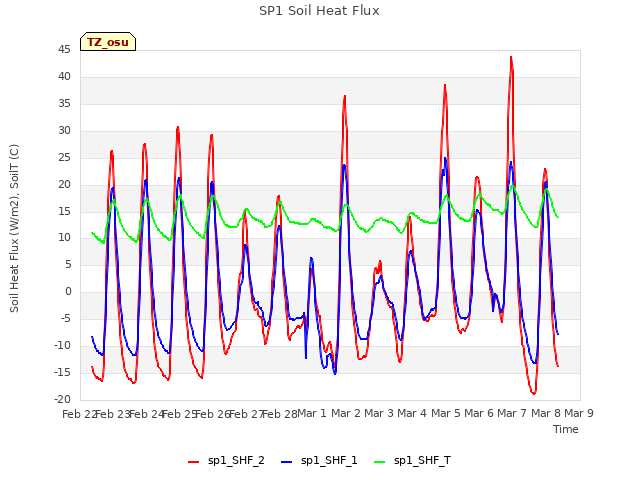Click the Mar 3 x-axis tick label

(379, 413)
